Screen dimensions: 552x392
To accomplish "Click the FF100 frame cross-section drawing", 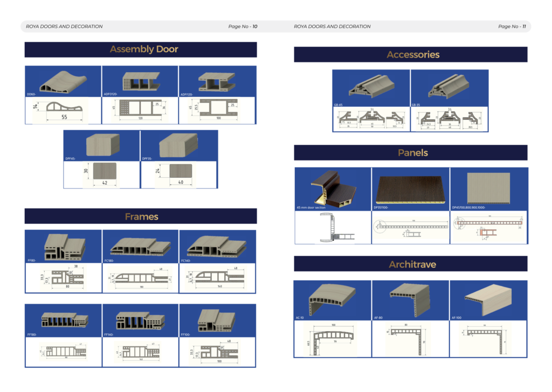I will tap(217, 352).
